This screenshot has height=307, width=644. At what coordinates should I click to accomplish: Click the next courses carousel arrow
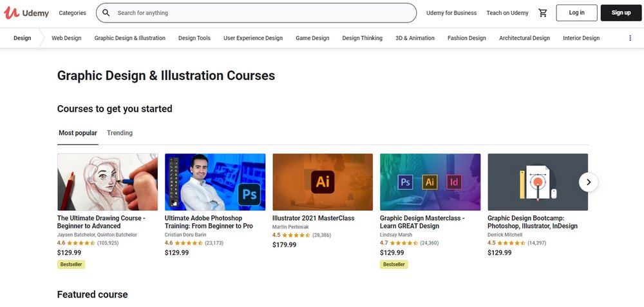click(x=589, y=182)
